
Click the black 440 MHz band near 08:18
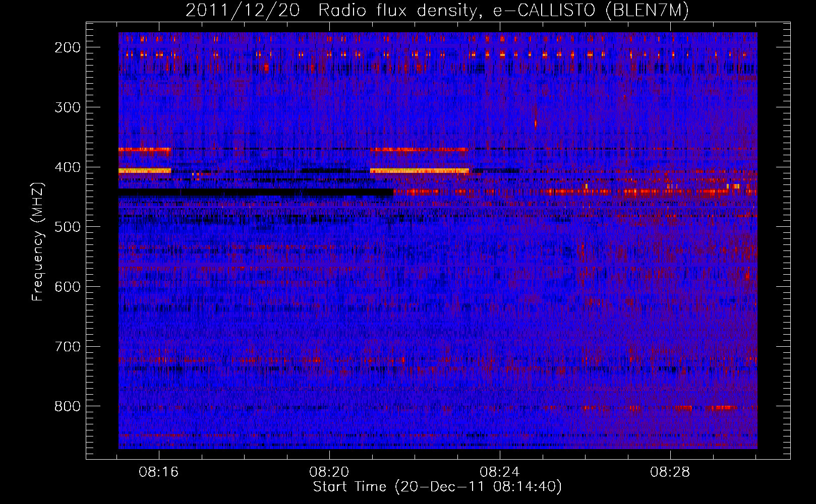256,192
